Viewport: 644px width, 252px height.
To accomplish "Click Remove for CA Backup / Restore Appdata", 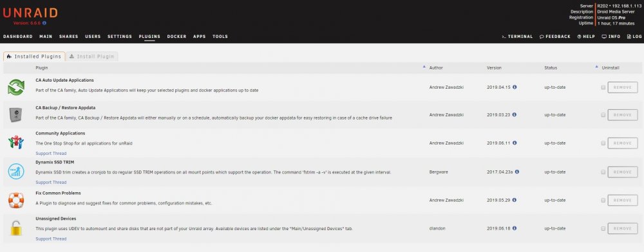I will pos(623,114).
